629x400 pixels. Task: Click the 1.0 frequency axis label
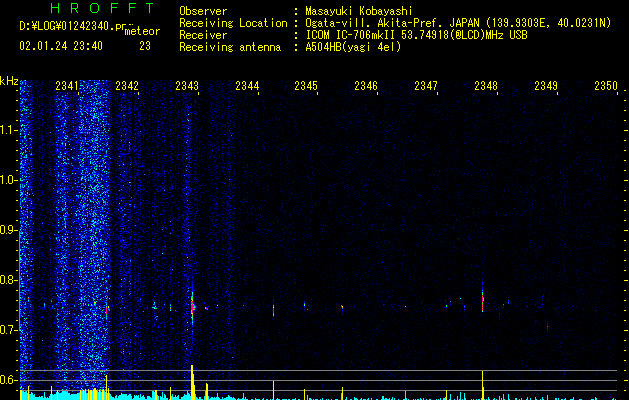coord(9,180)
